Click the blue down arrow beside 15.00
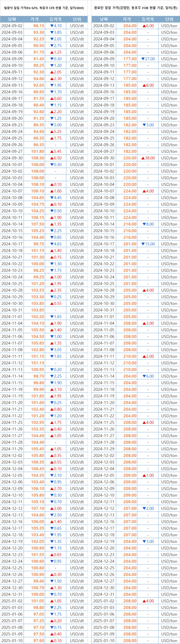Image resolution: width=180 pixels, height=644 pixels. pos(143,244)
